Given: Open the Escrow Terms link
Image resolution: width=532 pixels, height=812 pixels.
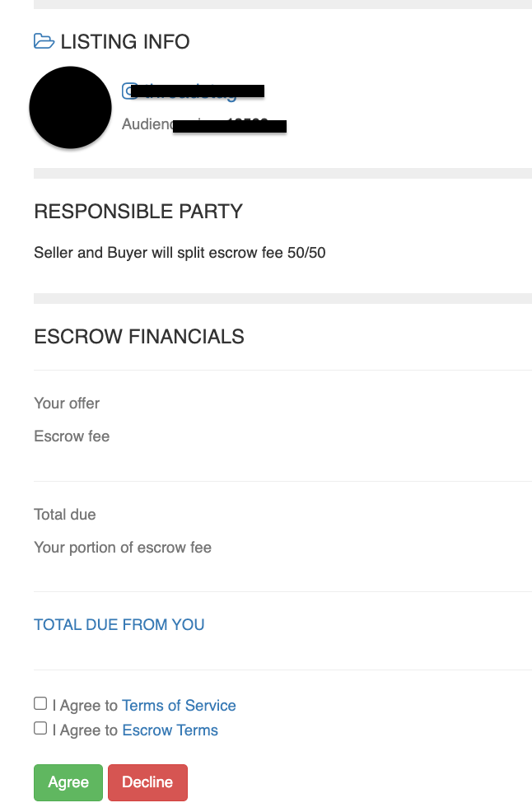Looking at the screenshot, I should 170,730.
